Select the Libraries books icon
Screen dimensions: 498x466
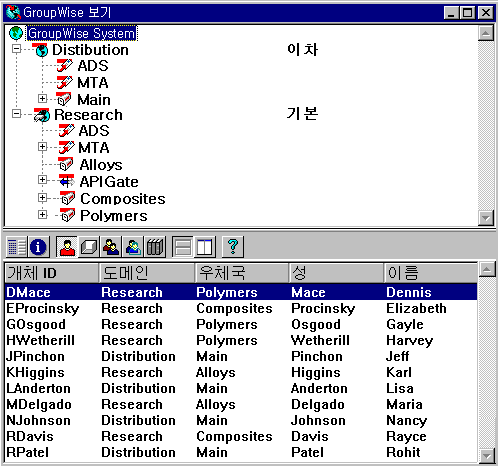(155, 247)
